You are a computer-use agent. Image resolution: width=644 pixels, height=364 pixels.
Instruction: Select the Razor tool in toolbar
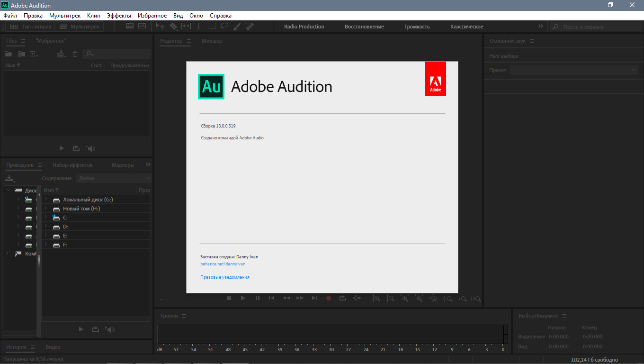173,27
